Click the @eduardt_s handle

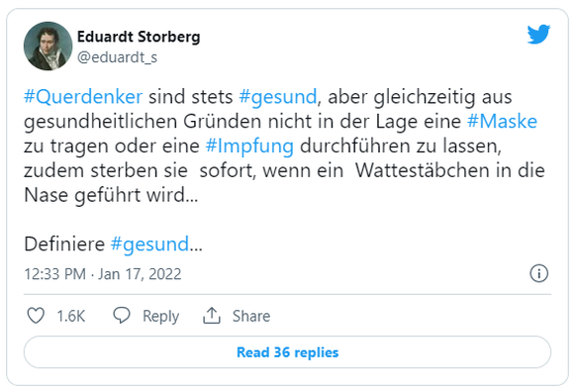[x=117, y=57]
